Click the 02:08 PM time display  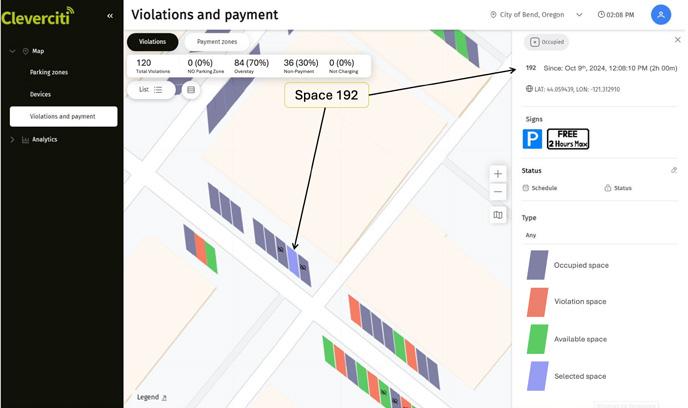coord(620,14)
